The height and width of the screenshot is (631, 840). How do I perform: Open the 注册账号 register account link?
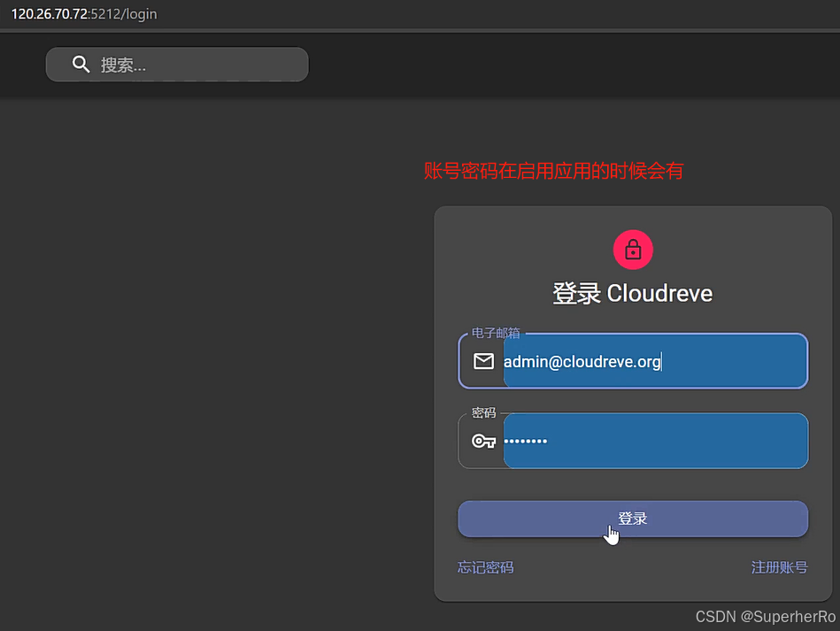click(x=780, y=567)
